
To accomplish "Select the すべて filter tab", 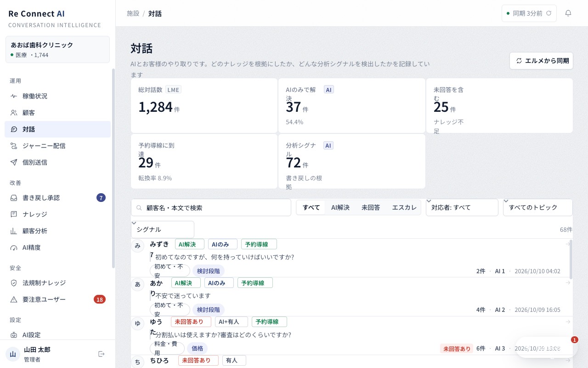I will pyautogui.click(x=311, y=207).
